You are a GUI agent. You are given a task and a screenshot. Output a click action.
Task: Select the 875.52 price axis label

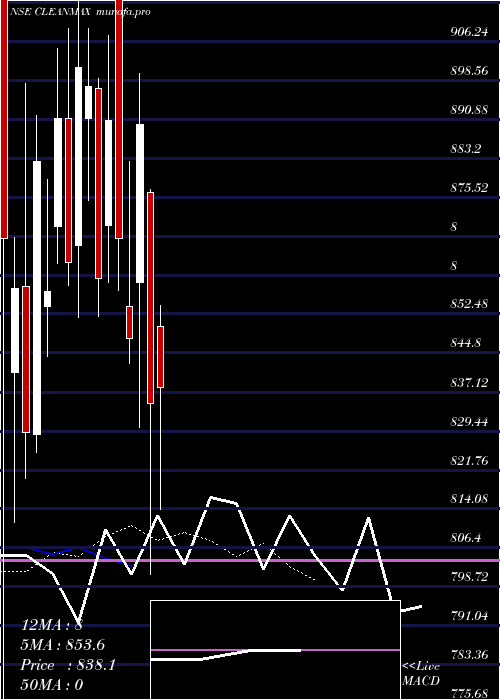click(469, 188)
